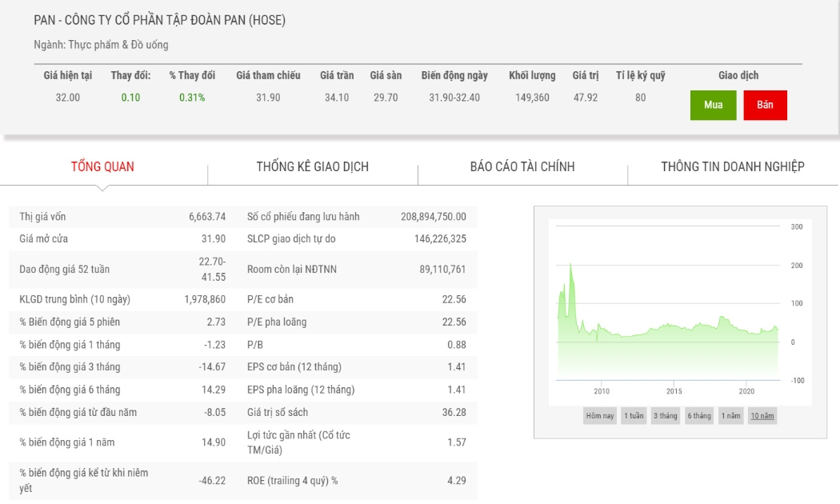The height and width of the screenshot is (504, 840).
Task: Click the Giá mở cửa row label
Action: tap(43, 239)
